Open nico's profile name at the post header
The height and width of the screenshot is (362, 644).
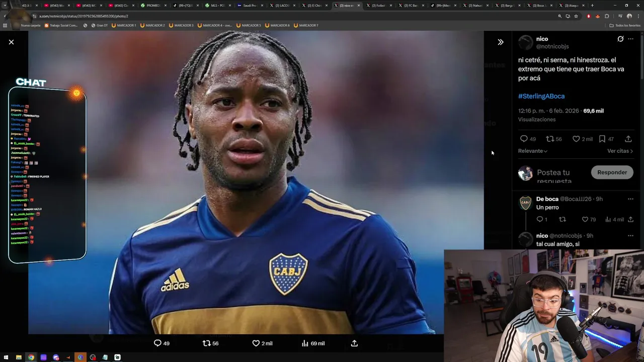[542, 39]
